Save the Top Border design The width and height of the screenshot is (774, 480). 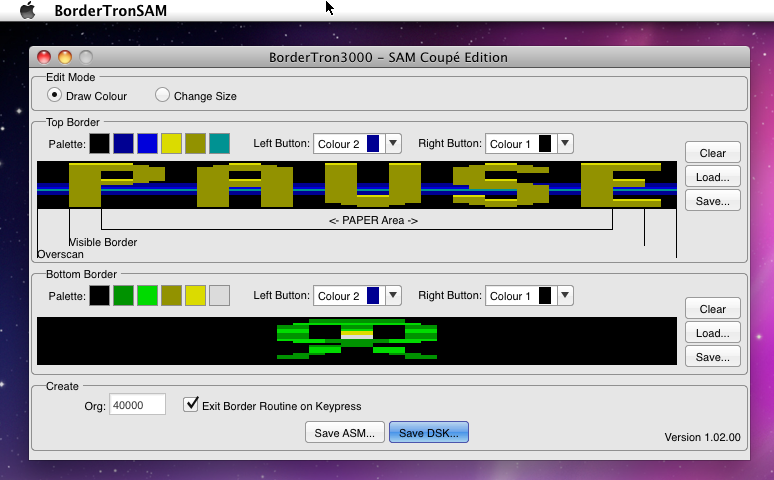712,201
